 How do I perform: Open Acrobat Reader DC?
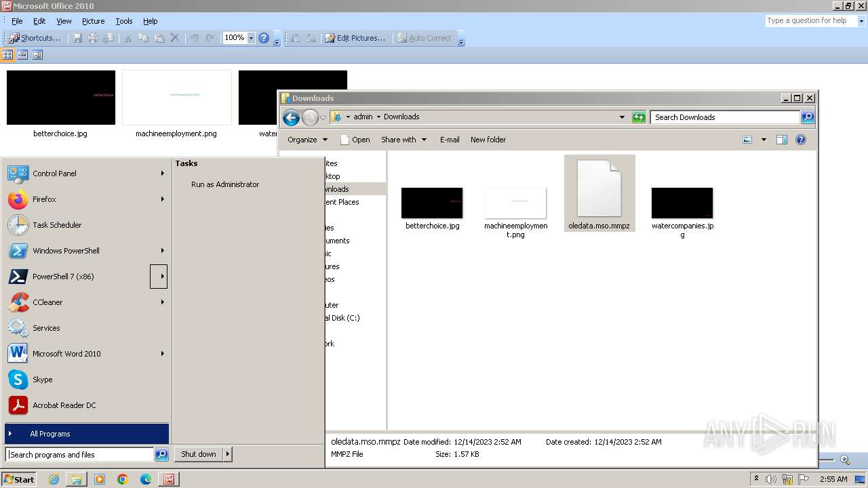pos(86,405)
